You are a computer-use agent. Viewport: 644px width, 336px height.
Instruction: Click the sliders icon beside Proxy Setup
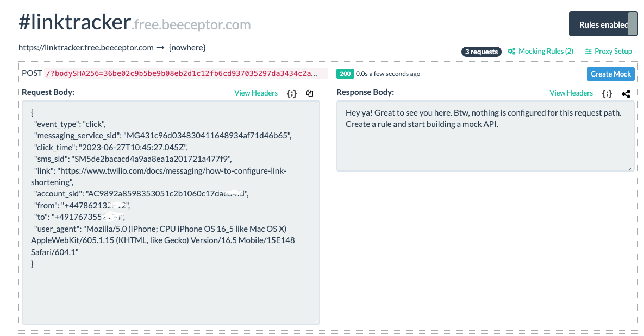click(x=589, y=52)
